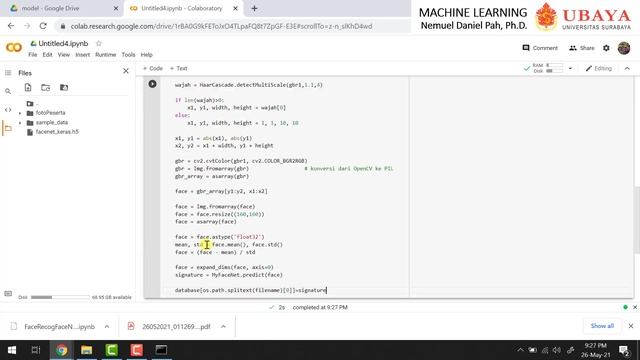
Task: Open the user account avatar
Action: (624, 48)
